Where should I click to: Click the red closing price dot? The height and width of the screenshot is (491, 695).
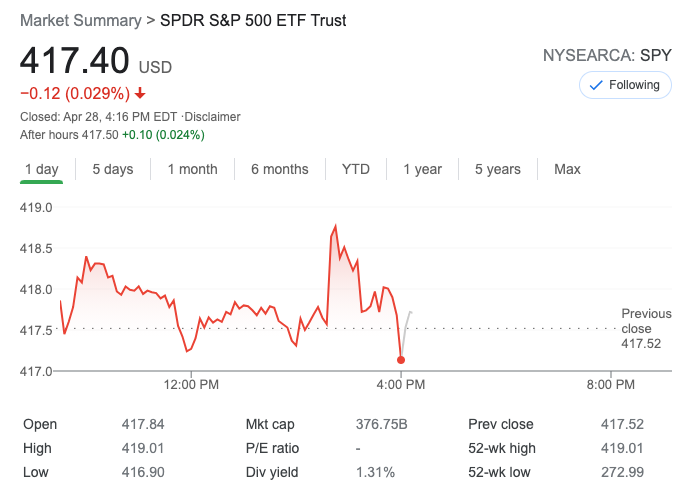pyautogui.click(x=401, y=359)
